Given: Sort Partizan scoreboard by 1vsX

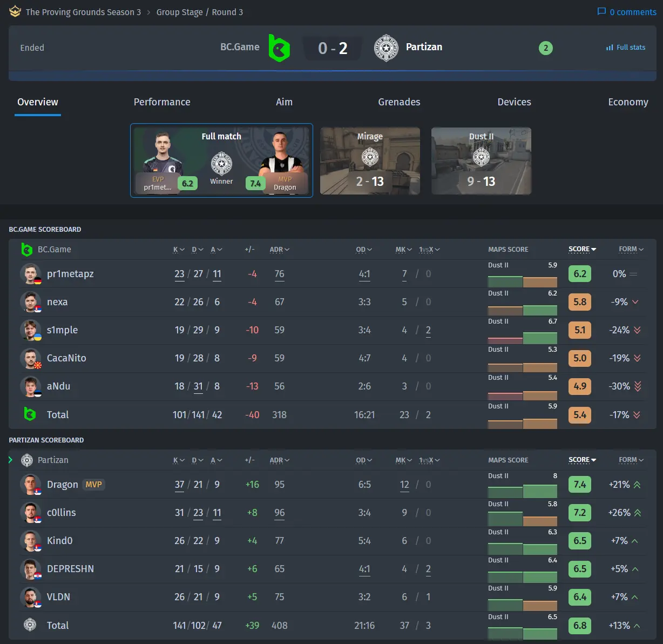Looking at the screenshot, I should (x=429, y=460).
